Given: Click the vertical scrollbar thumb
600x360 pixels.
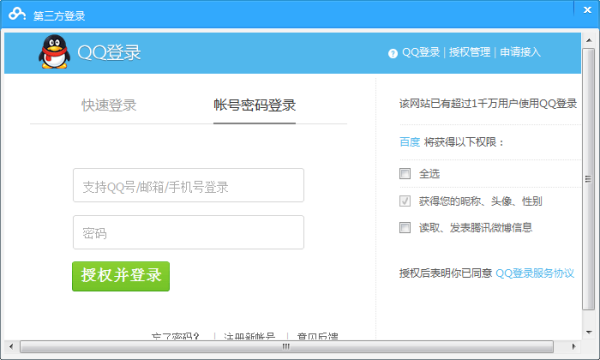Looking at the screenshot, I should pyautogui.click(x=589, y=179).
